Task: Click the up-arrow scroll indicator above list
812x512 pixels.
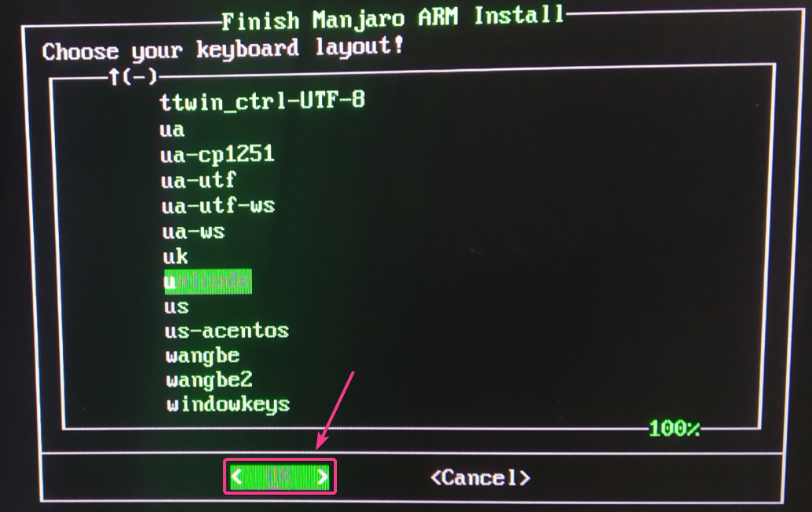Action: tap(115, 78)
